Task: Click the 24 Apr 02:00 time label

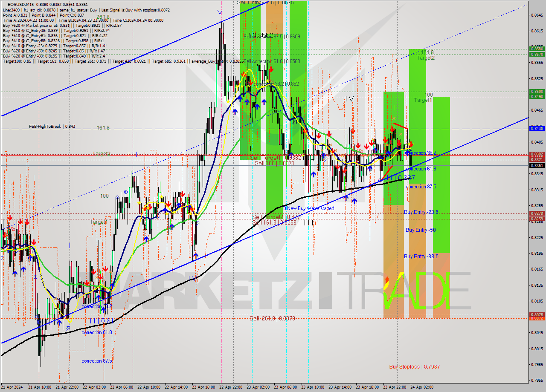Action: 421,387
